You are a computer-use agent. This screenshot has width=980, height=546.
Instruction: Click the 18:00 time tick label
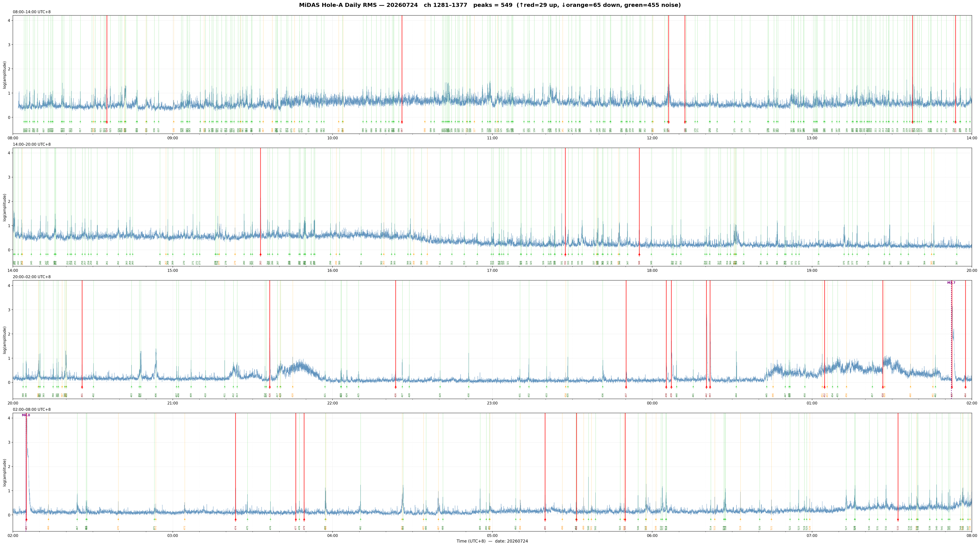pyautogui.click(x=652, y=271)
